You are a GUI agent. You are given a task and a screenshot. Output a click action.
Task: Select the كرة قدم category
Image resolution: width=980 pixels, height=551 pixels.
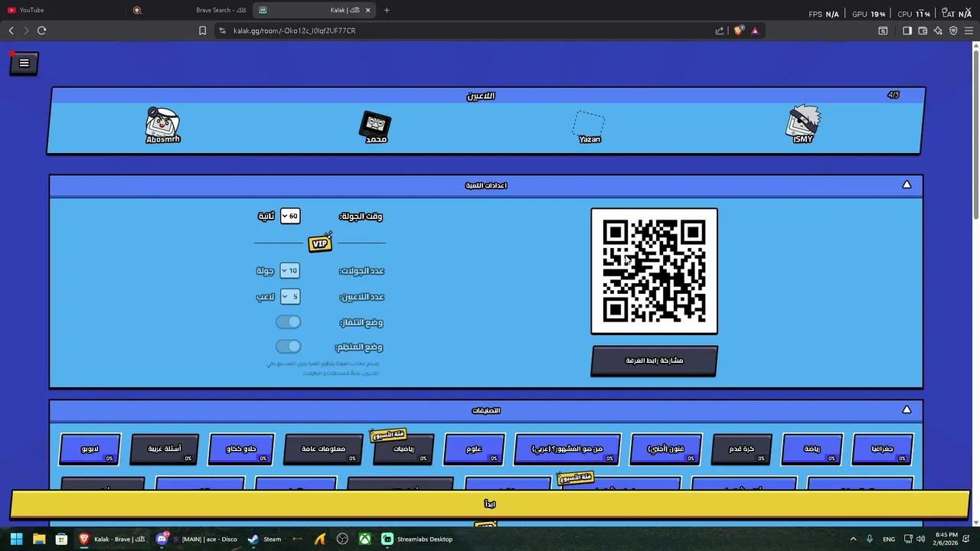[x=741, y=449]
